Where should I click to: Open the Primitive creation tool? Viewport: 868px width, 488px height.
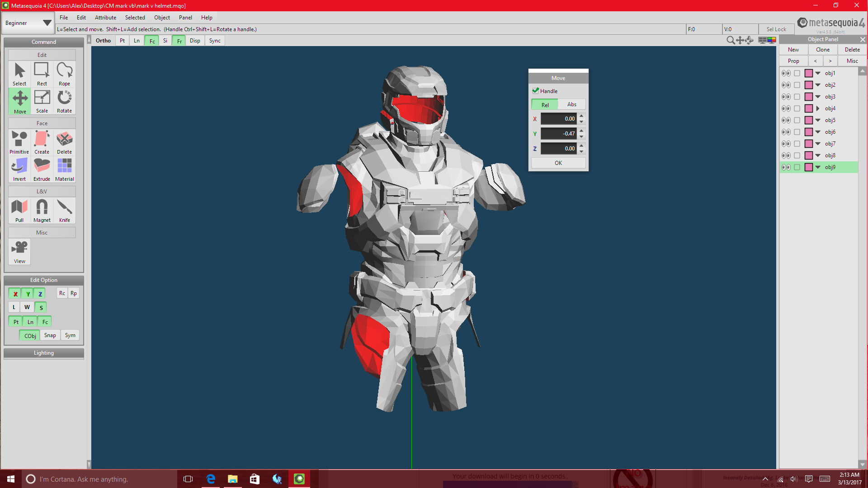19,142
